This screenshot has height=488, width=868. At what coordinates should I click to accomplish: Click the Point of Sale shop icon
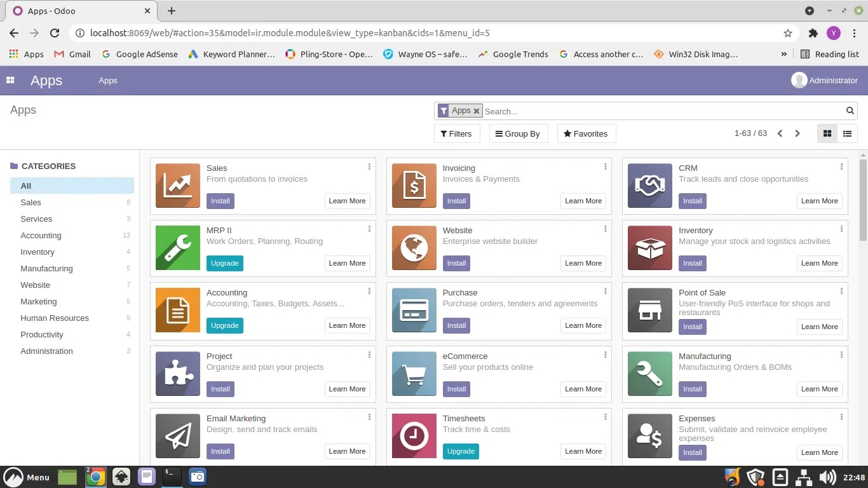pyautogui.click(x=650, y=310)
